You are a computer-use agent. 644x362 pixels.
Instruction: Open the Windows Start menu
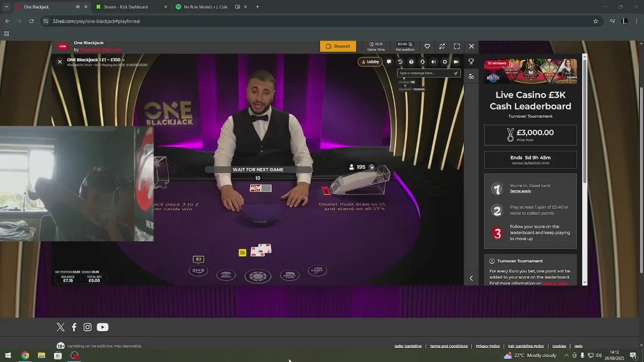click(x=8, y=355)
